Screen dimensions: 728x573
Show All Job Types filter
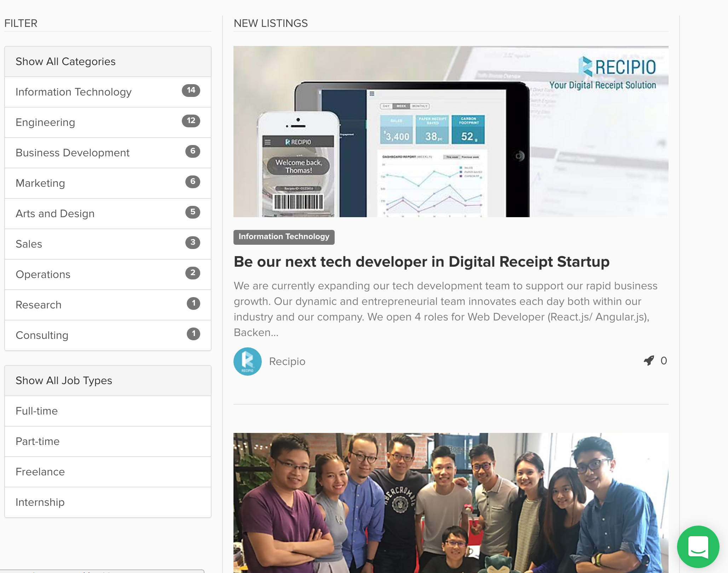(x=64, y=381)
